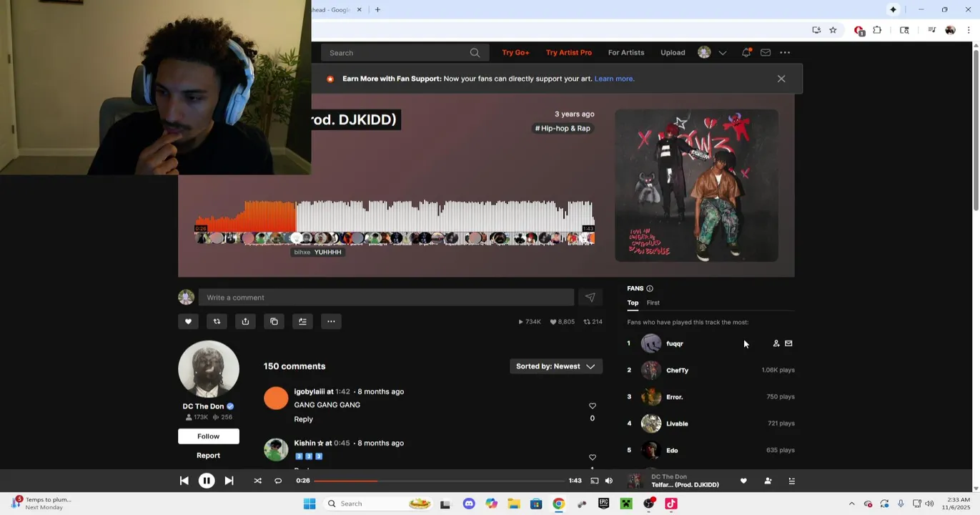
Task: Click the search magnifier icon
Action: [475, 52]
